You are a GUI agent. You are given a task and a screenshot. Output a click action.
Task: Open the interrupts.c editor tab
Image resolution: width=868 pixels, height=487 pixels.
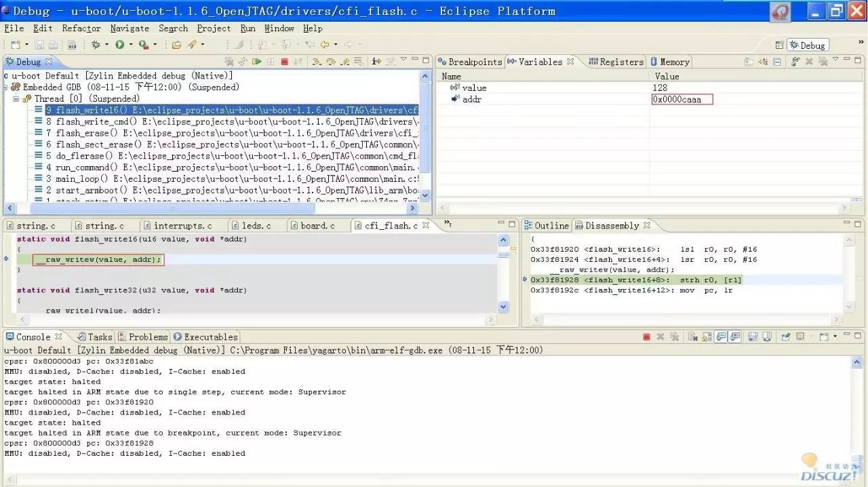178,226
